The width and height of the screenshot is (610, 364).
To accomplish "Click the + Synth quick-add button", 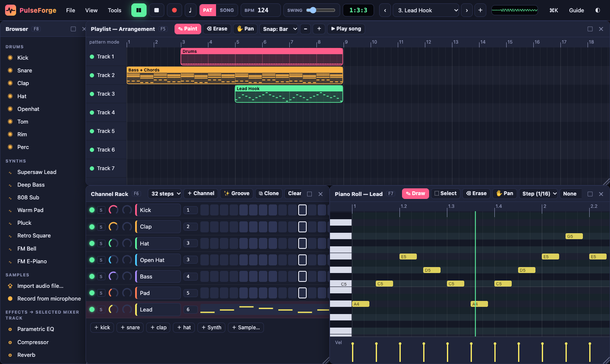I will coord(211,328).
